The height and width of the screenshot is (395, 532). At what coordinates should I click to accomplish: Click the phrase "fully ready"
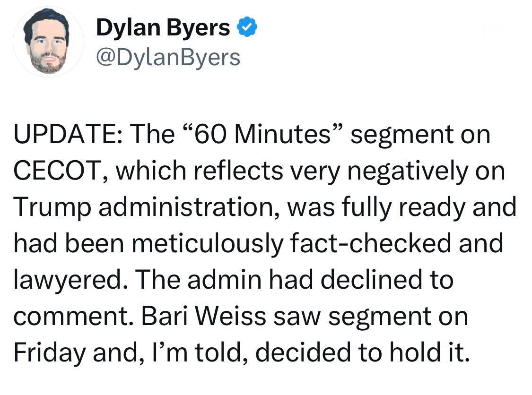[404, 208]
